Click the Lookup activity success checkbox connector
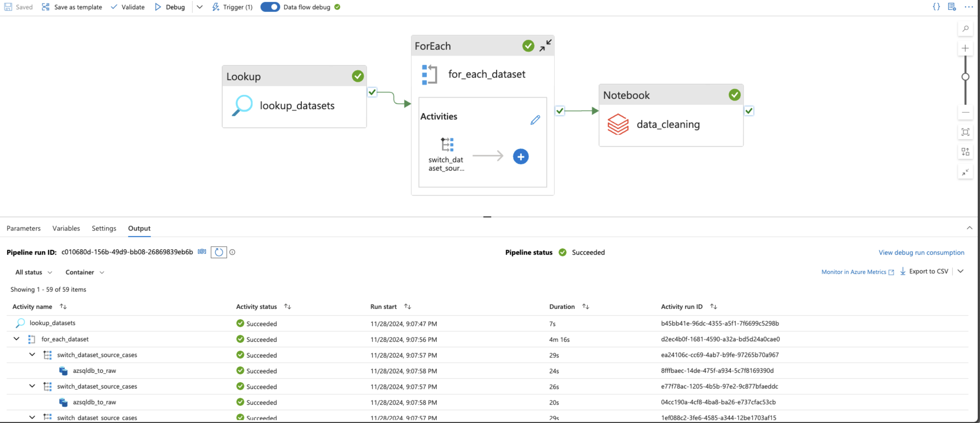Image resolution: width=980 pixels, height=423 pixels. point(372,92)
